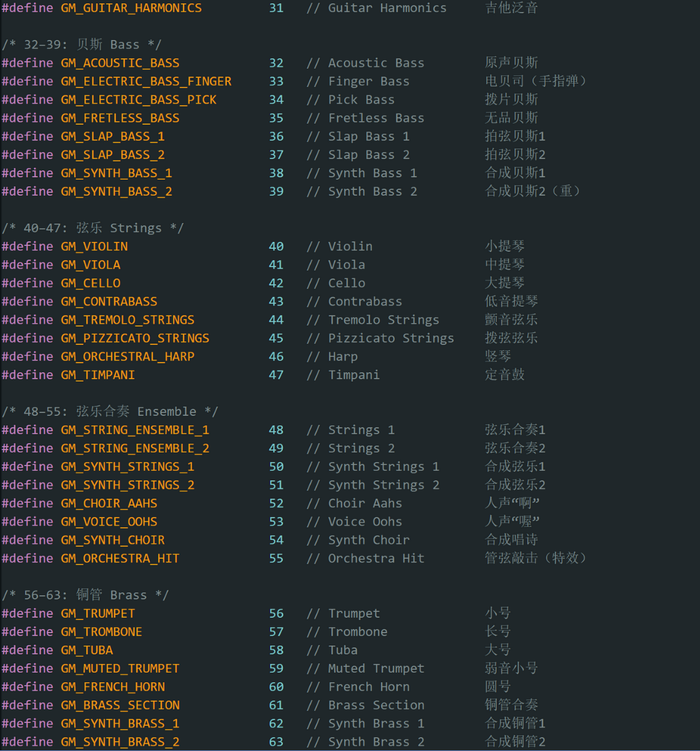Click the '// Tremolo Strings' comment
Image resolution: width=700 pixels, height=751 pixels.
pos(373,320)
